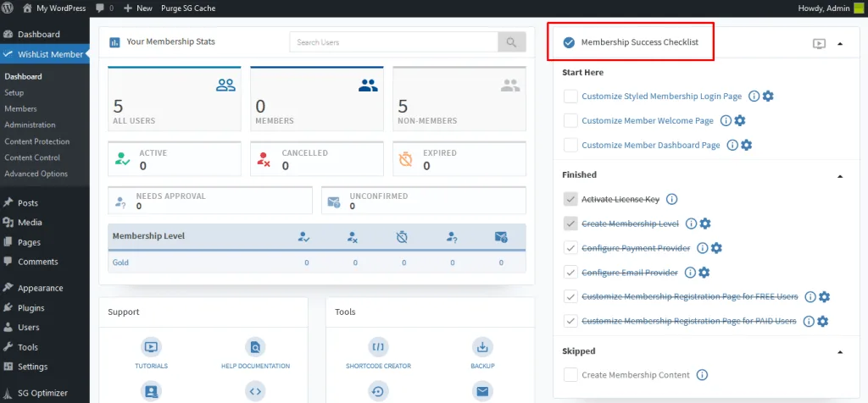Screen dimensions: 868x403
Task: Show info for Customize Member Dashboard Page
Action: click(x=732, y=145)
